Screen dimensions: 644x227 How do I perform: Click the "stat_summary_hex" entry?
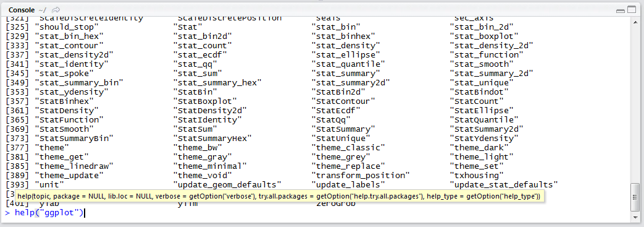(217, 82)
